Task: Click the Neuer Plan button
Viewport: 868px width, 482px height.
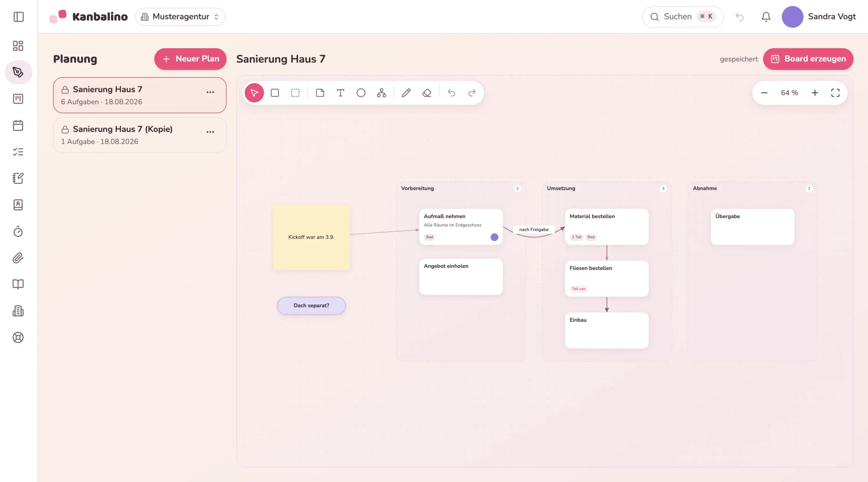Action: coord(190,59)
